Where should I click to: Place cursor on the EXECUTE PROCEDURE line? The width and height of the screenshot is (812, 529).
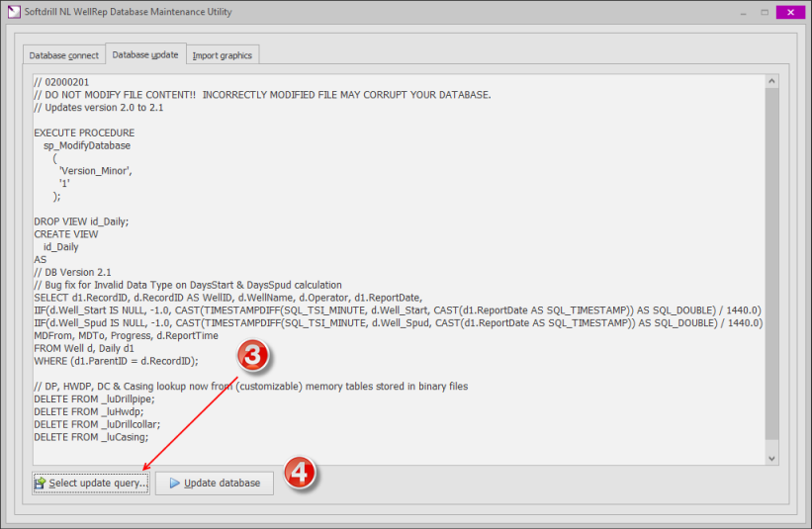84,132
